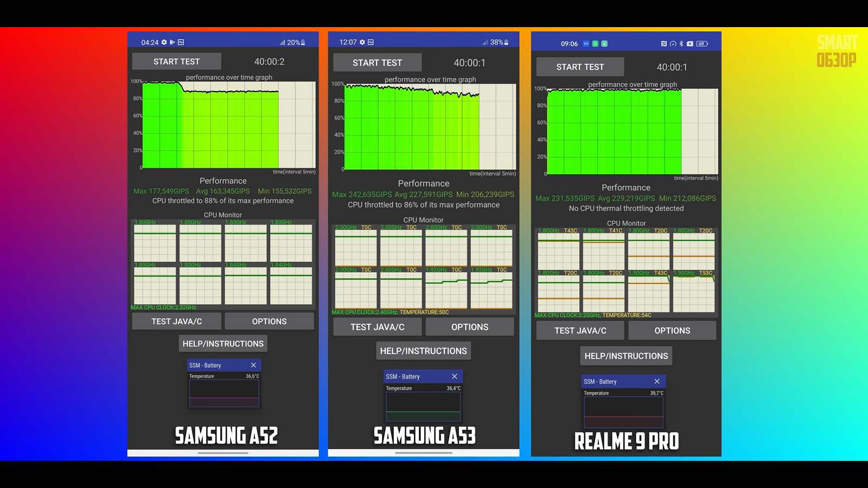This screenshot has width=868, height=488.
Task: Tap the blue hotspot icon on Realme 9 Pro
Action: point(586,44)
